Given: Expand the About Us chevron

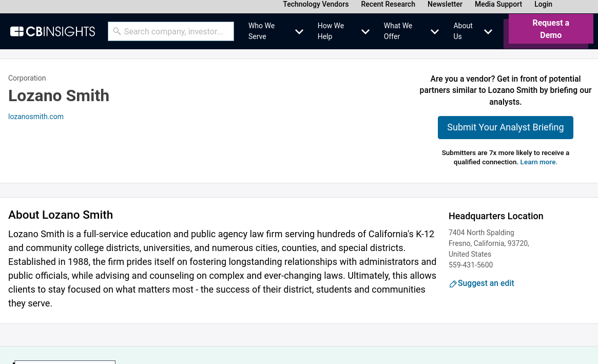Looking at the screenshot, I should point(488,32).
